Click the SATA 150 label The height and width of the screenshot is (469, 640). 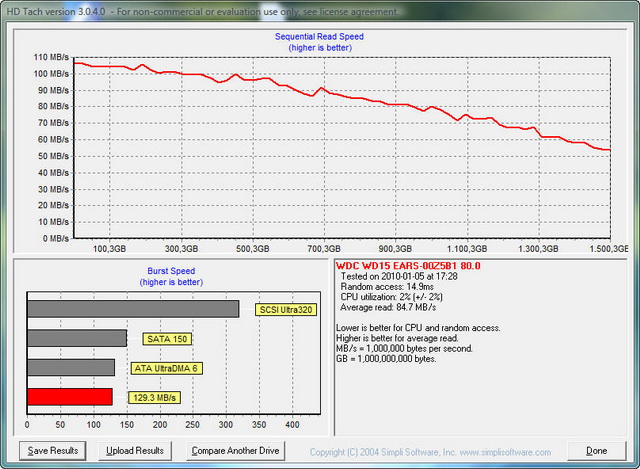[x=166, y=339]
